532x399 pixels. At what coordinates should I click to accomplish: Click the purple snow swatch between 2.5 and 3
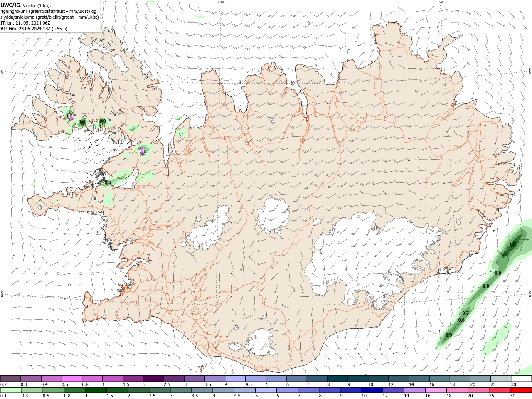tap(174, 379)
